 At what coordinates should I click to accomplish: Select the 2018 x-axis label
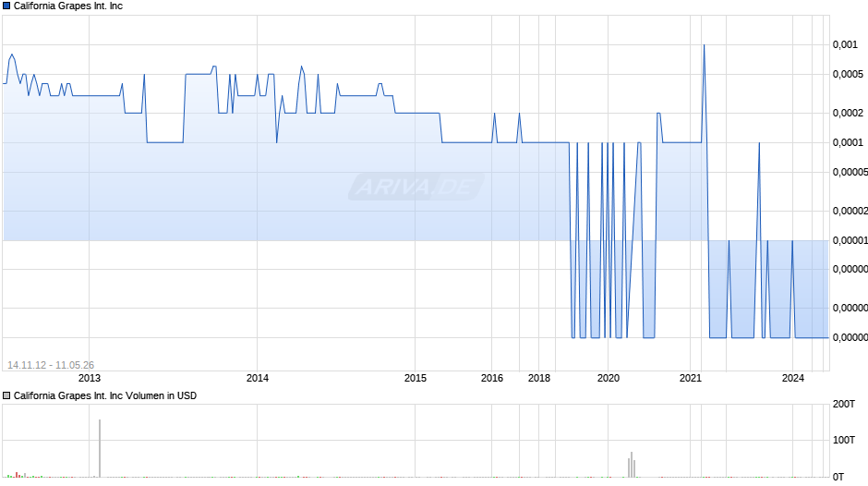coord(539,378)
